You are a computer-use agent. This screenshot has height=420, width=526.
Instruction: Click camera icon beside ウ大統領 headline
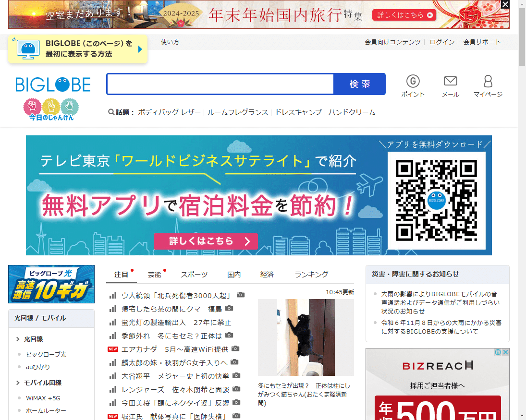[241, 295]
